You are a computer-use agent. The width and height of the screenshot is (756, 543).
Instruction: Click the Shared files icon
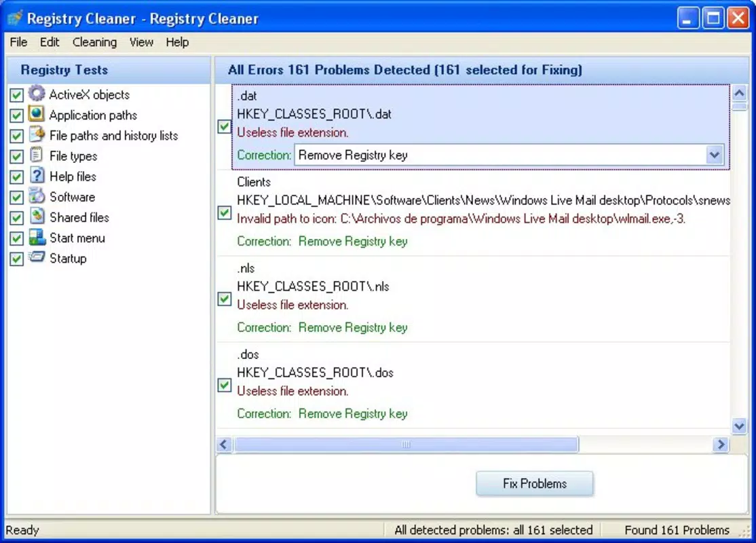click(x=37, y=216)
